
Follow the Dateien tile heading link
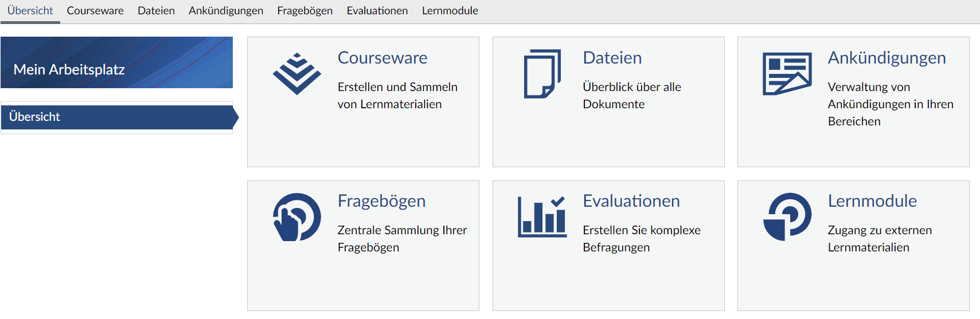click(x=612, y=58)
